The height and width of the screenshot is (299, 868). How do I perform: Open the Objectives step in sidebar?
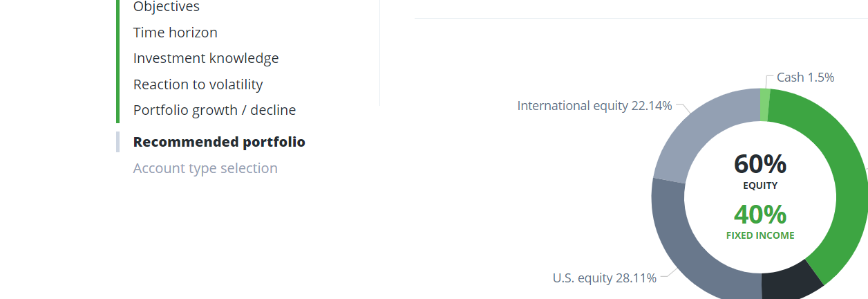pyautogui.click(x=166, y=7)
